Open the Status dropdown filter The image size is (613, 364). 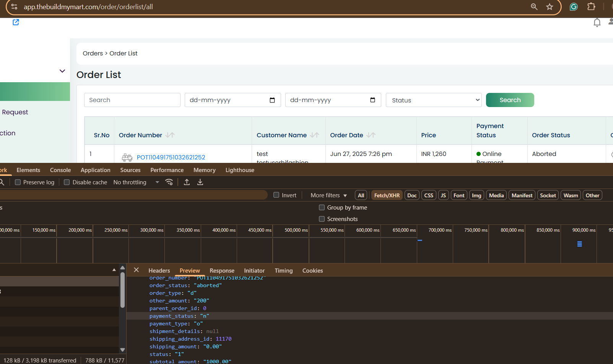click(434, 100)
